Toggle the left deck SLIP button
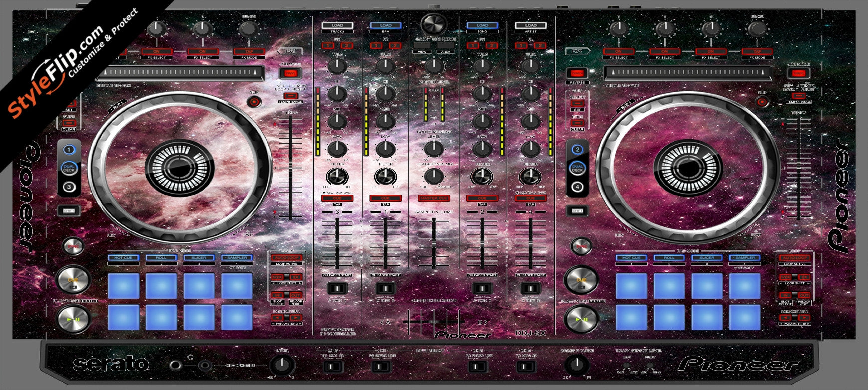Viewport: 868px width, 390px height. tap(255, 102)
